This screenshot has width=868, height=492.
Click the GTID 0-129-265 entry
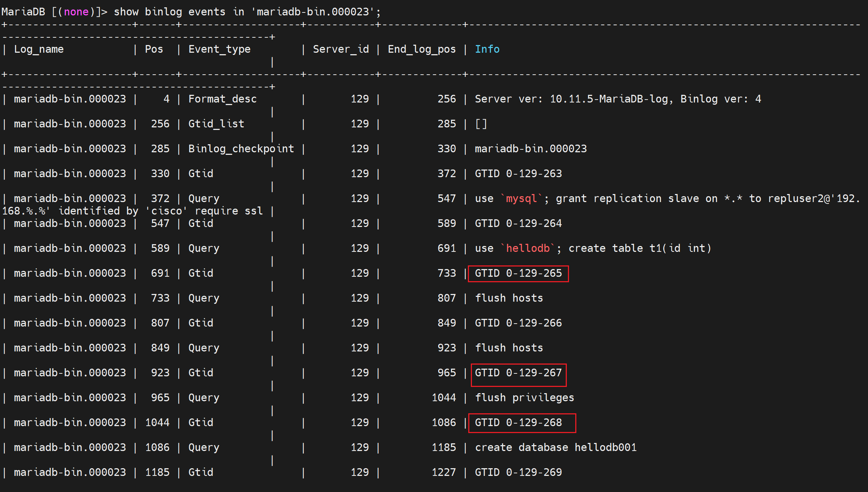tap(518, 273)
